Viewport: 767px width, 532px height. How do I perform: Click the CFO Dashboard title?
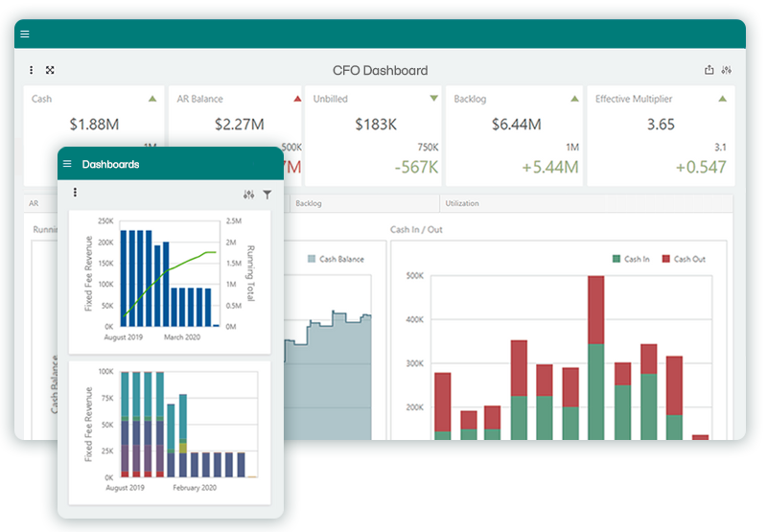(380, 70)
